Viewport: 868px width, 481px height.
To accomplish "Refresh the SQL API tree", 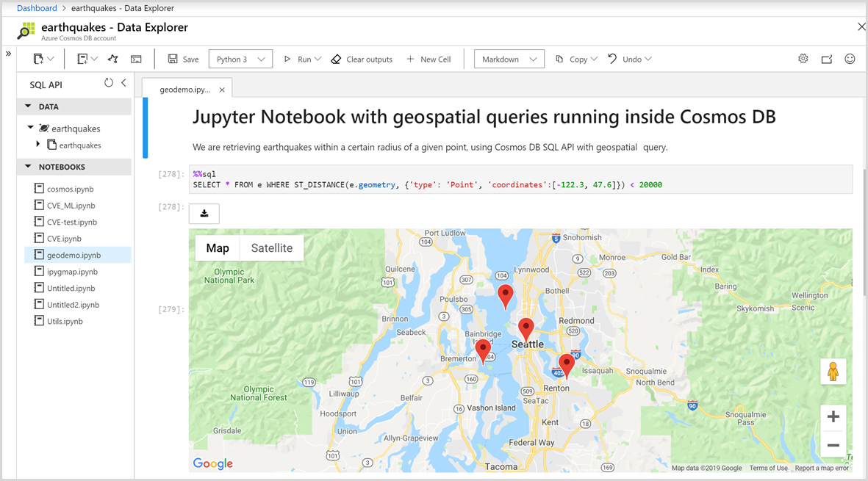I will 109,83.
